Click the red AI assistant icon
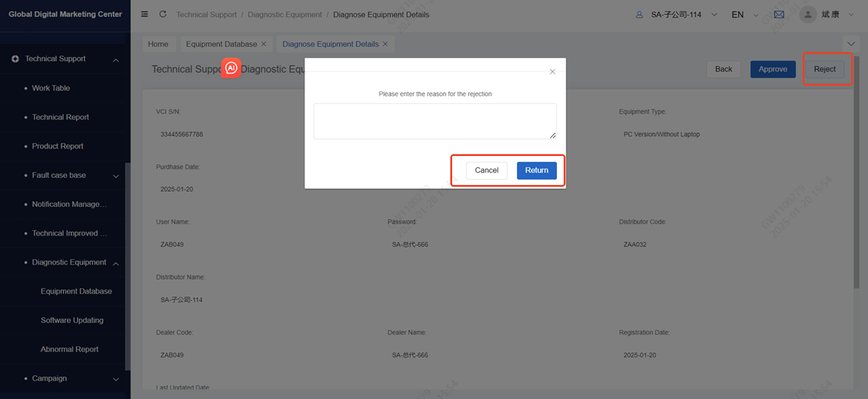The height and width of the screenshot is (399, 868). (231, 68)
